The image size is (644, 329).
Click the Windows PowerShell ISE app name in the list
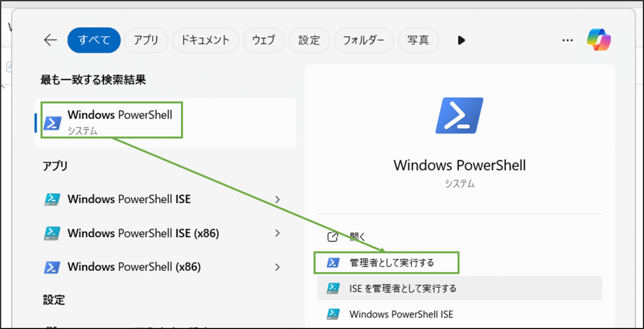129,200
